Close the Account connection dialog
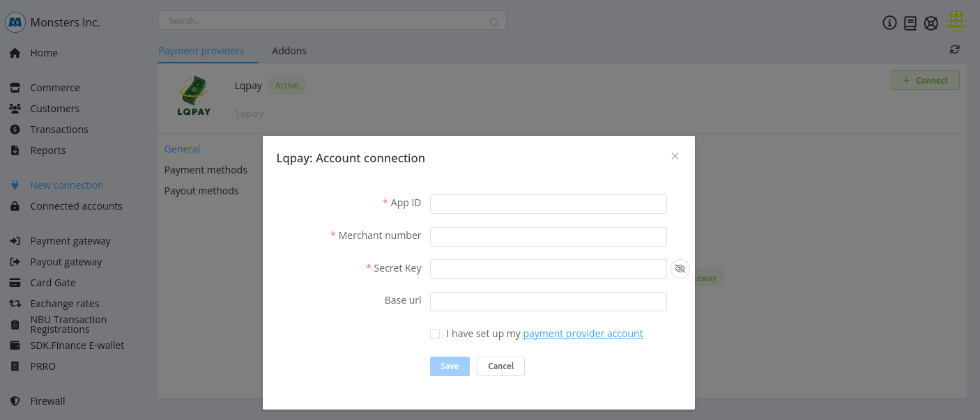This screenshot has width=980, height=420. click(675, 156)
